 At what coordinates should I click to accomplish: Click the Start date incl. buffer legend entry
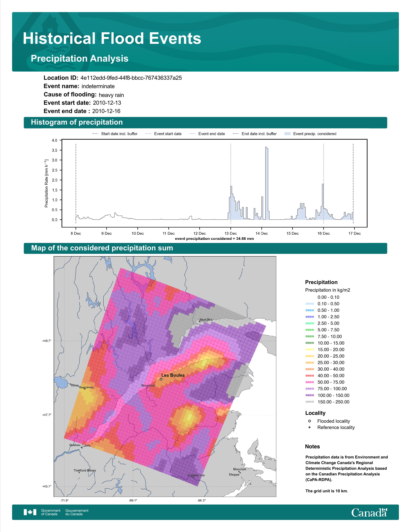pyautogui.click(x=115, y=134)
